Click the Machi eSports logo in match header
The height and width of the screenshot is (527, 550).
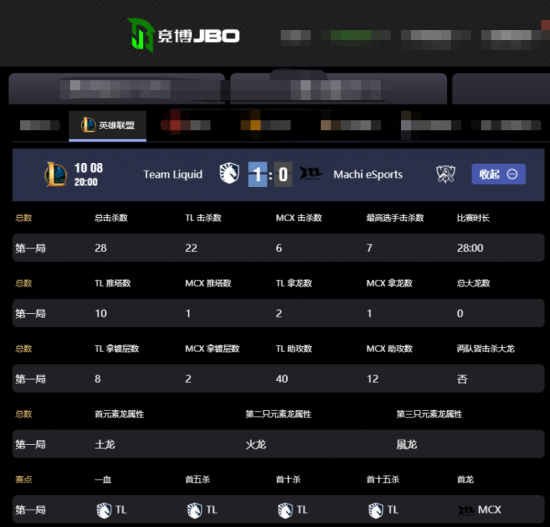(x=310, y=173)
